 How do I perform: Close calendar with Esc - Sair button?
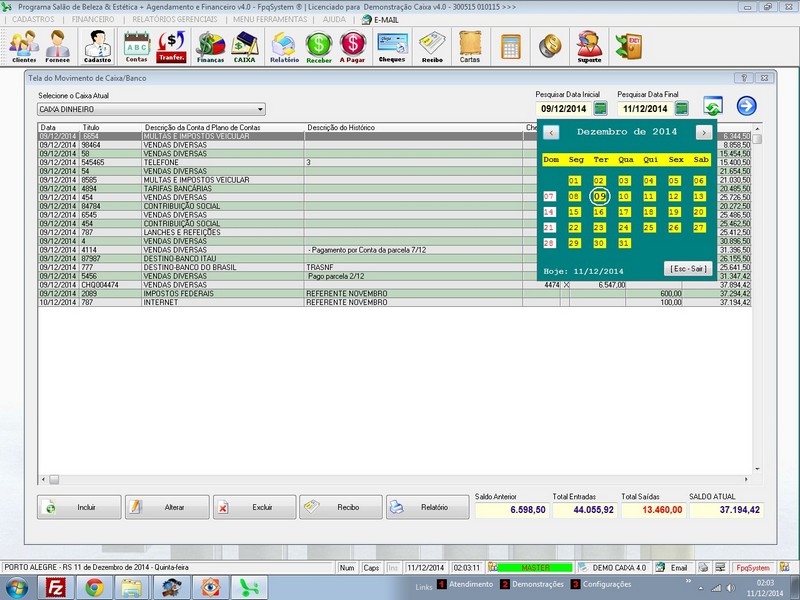[687, 269]
